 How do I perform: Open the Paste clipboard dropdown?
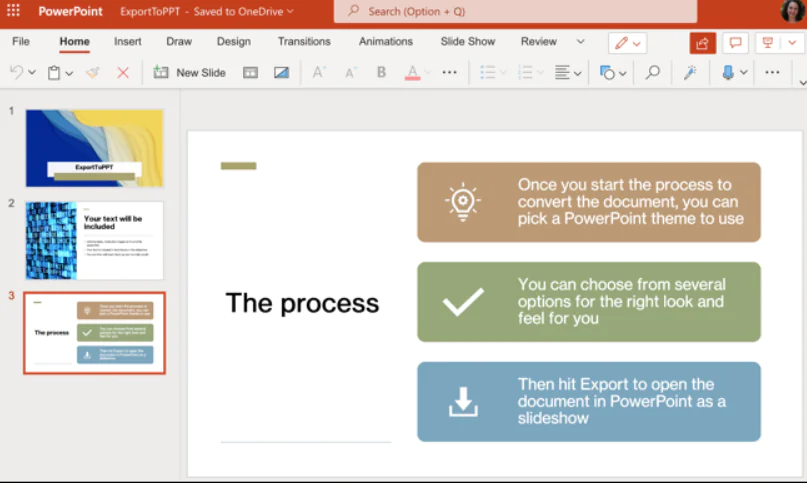coord(59,73)
